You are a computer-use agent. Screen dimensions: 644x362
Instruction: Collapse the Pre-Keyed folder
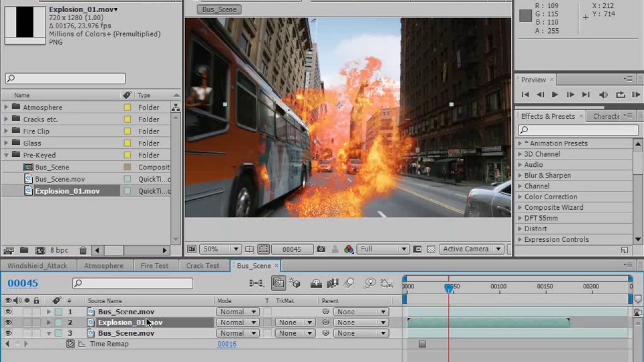[6, 155]
